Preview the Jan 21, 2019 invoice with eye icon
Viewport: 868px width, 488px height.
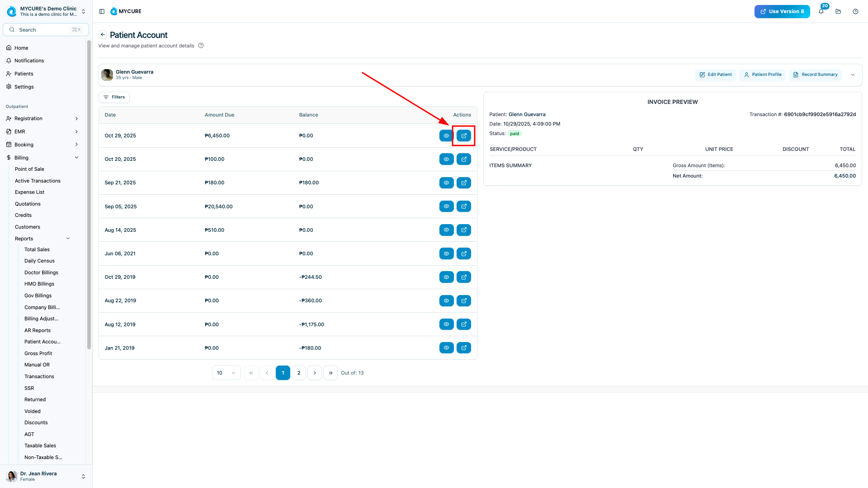(446, 348)
